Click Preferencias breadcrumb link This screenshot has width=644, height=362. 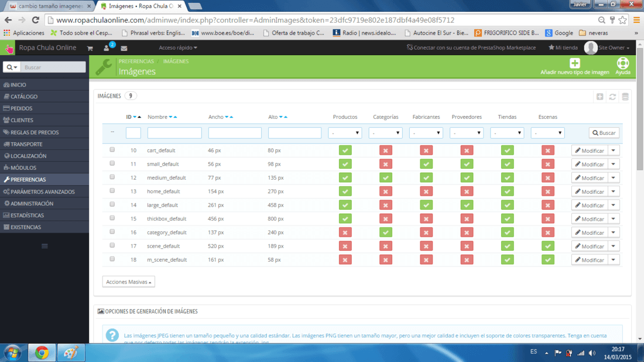(x=136, y=62)
